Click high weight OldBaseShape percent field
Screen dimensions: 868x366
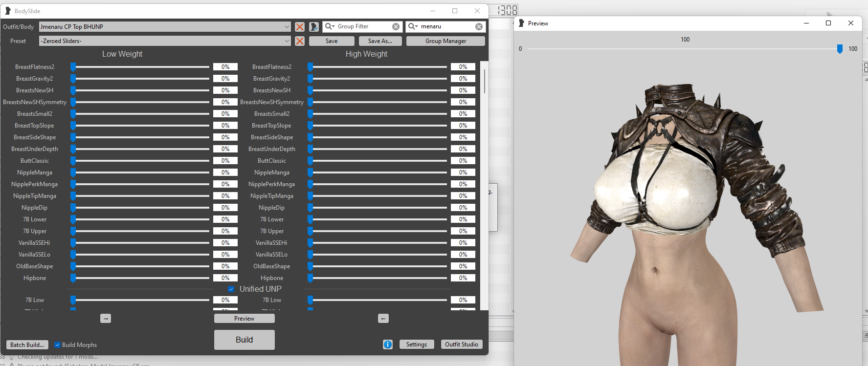coord(463,266)
